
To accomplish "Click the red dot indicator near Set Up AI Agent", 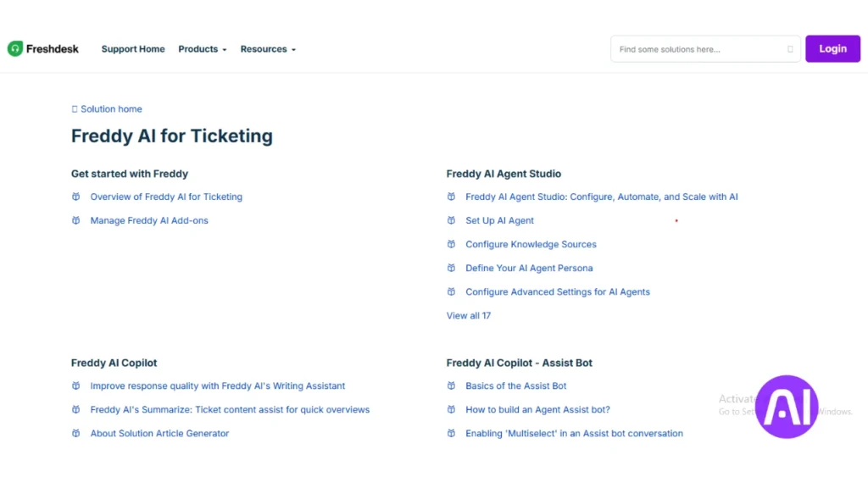I will click(x=676, y=220).
